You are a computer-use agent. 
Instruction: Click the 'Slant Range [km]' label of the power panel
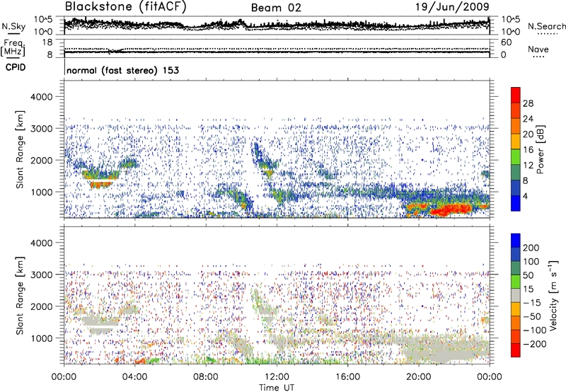click(20, 149)
